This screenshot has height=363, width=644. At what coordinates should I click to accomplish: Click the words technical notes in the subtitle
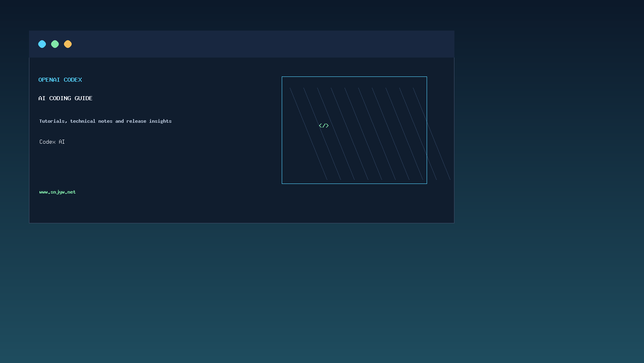[91, 121]
